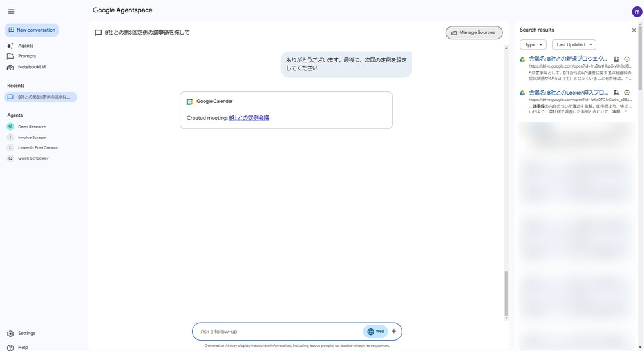The image size is (644, 351).
Task: Click the Search results panel scrollbar
Action: [x=640, y=57]
